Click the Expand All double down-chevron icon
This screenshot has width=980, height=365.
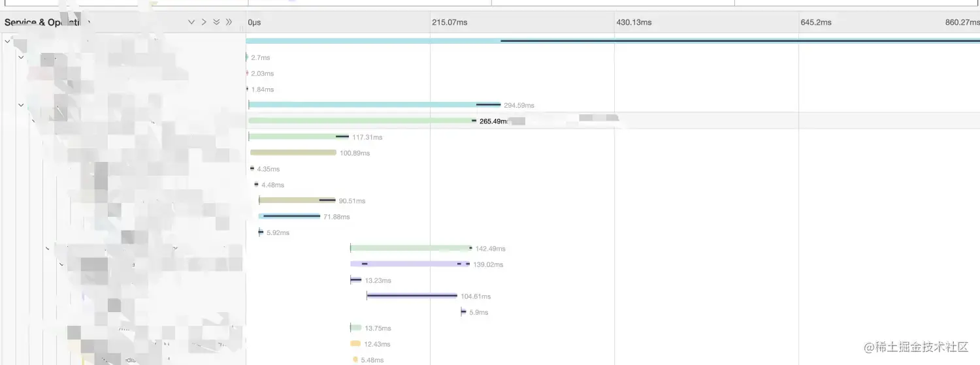tap(216, 22)
